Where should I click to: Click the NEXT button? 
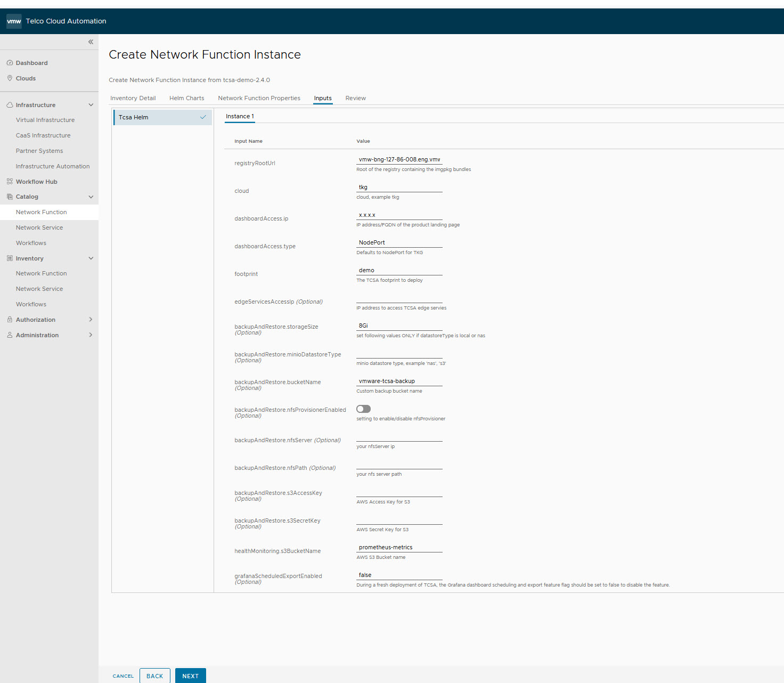pos(191,676)
